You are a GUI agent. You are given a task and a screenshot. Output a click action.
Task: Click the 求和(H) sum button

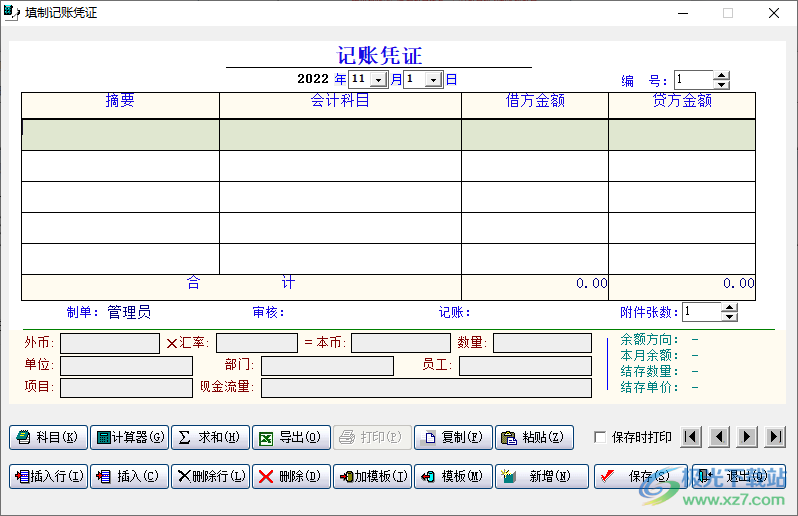[x=210, y=437]
